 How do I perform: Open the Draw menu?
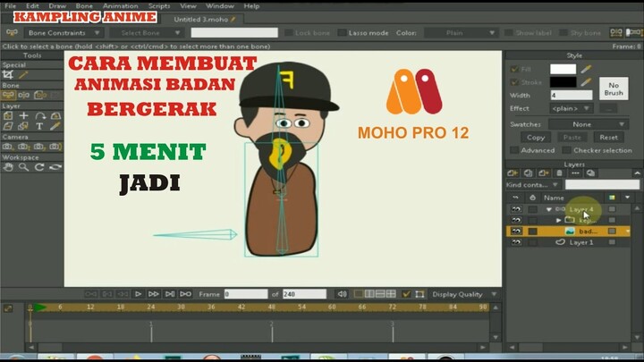click(57, 5)
